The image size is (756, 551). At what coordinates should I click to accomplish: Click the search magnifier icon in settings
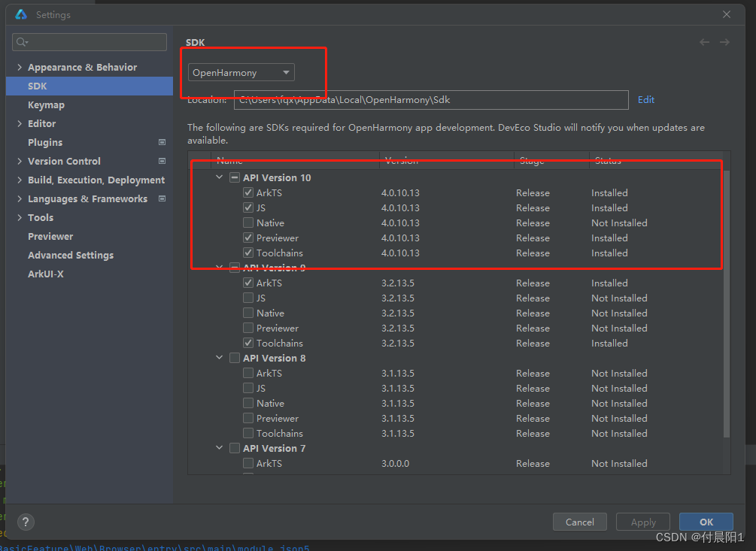[22, 42]
